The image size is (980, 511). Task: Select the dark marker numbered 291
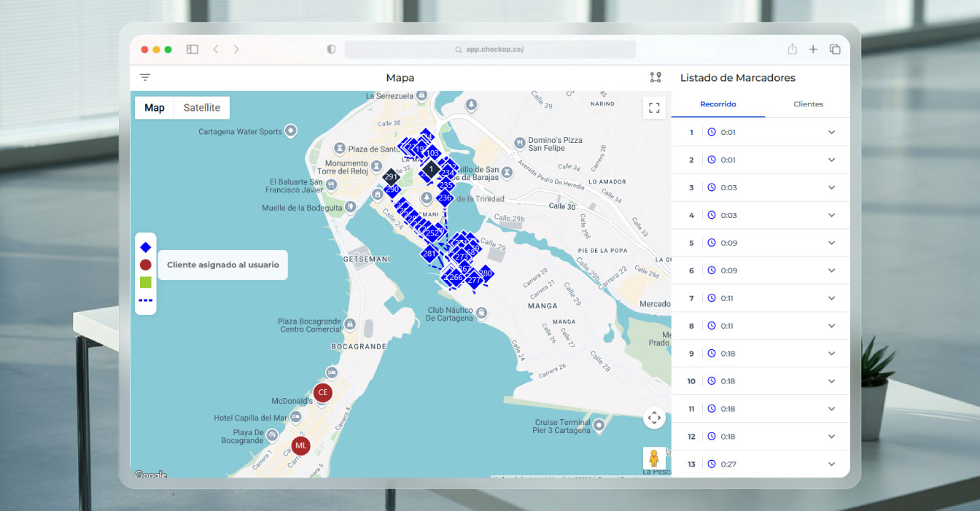point(391,176)
